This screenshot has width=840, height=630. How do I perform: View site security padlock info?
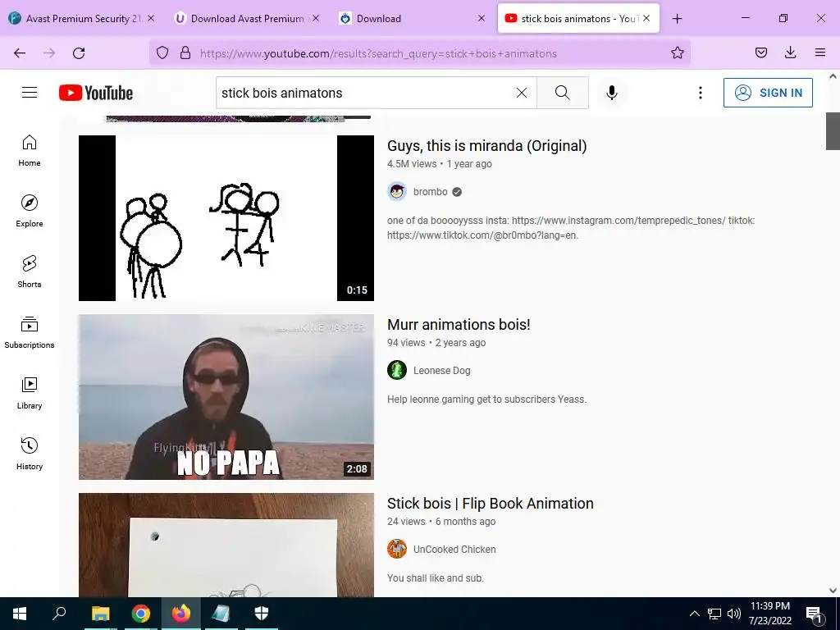point(185,53)
